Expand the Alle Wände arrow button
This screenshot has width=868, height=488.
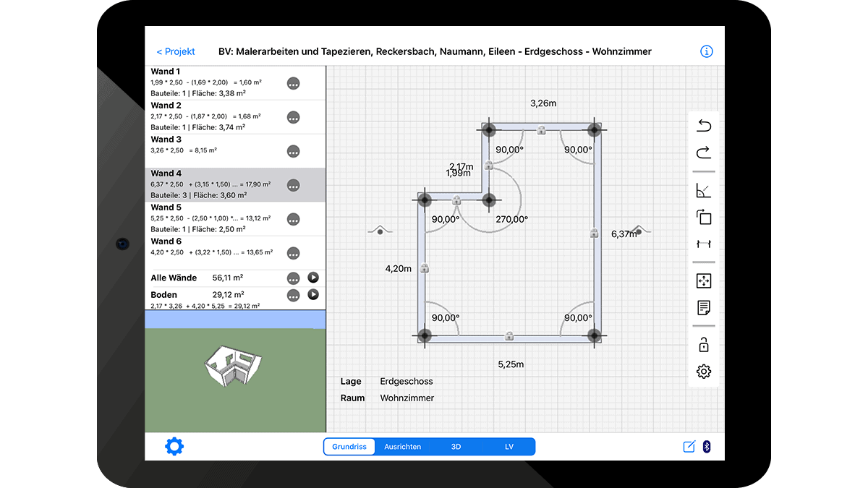click(x=313, y=278)
